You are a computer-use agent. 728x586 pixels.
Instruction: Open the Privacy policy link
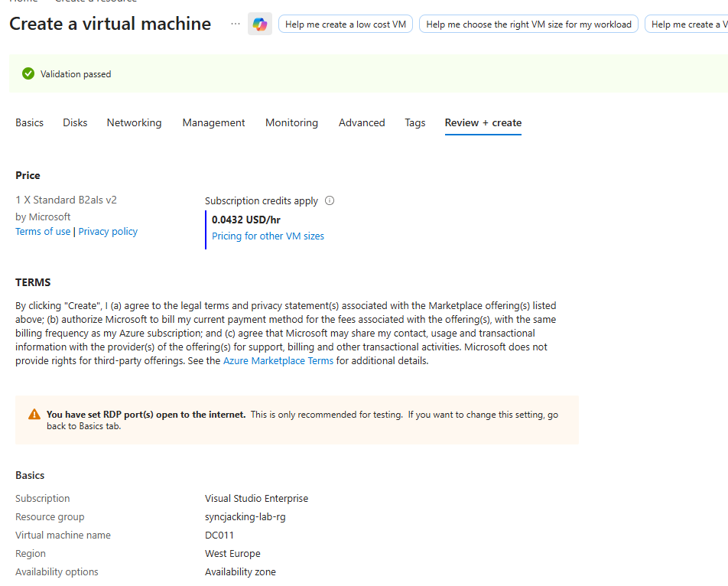[x=108, y=231]
